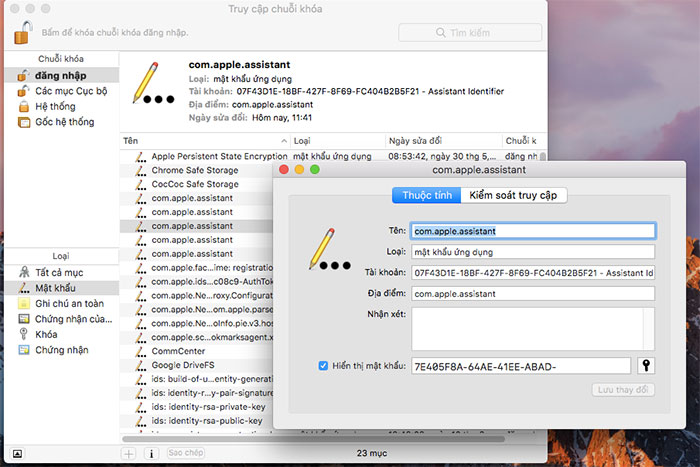Click pencil icon of Google DriveFS row
Image resolution: width=700 pixels, height=467 pixels.
pos(141,365)
